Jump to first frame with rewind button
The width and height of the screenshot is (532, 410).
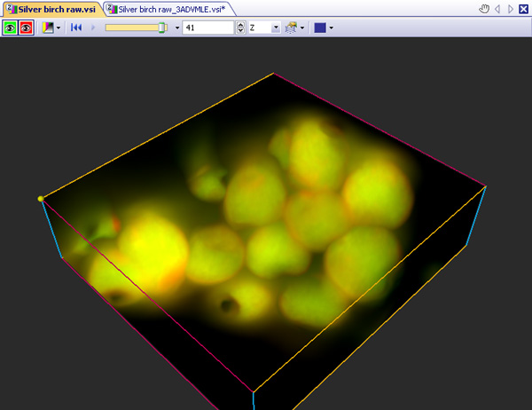(x=77, y=28)
